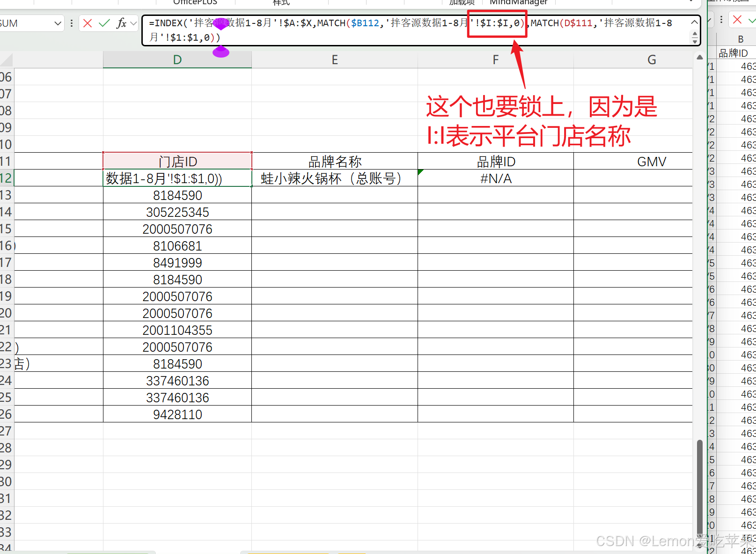Select cell containing 2001104355

(177, 330)
